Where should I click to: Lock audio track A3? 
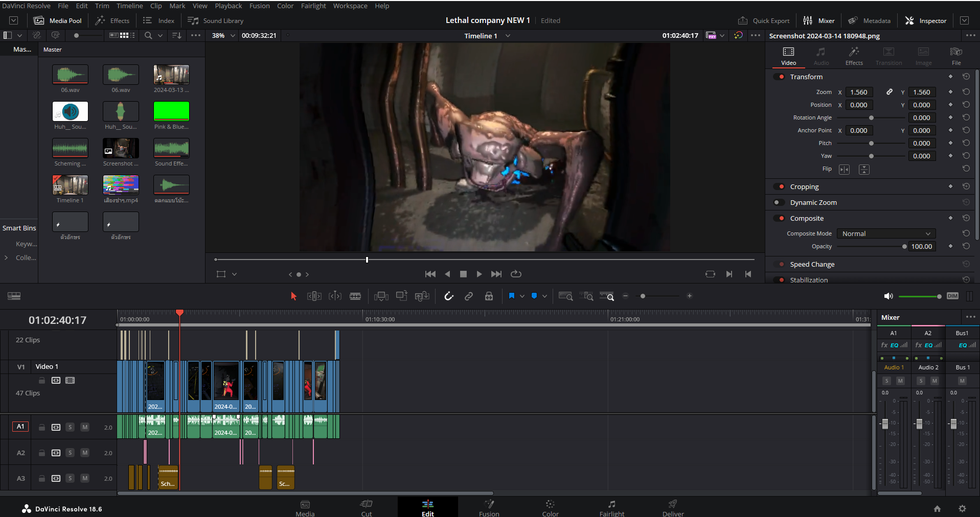pyautogui.click(x=42, y=479)
